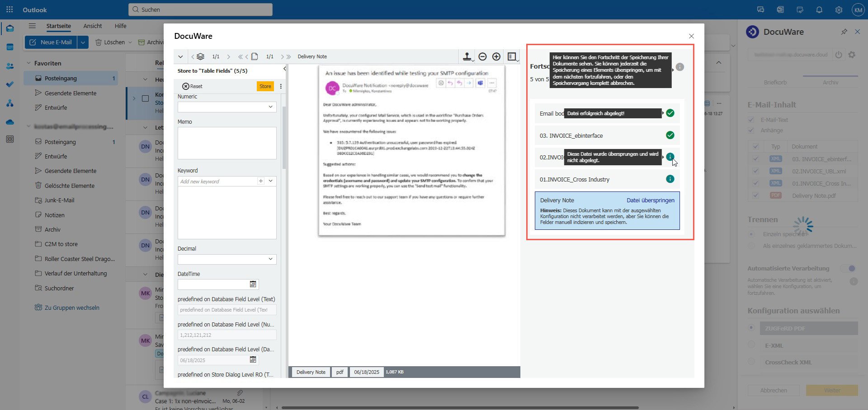Open the three-dot menu beside the Store button
The image size is (868, 410).
(x=281, y=86)
